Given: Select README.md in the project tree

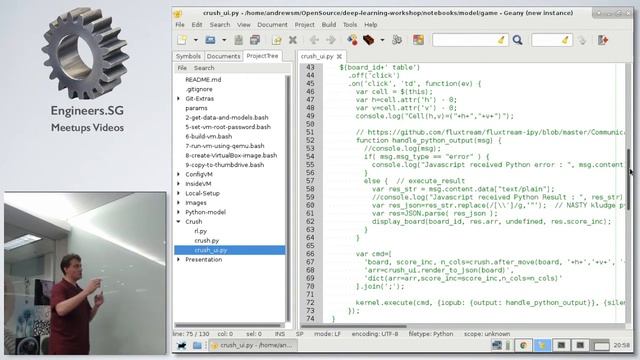Looking at the screenshot, I should tap(203, 80).
